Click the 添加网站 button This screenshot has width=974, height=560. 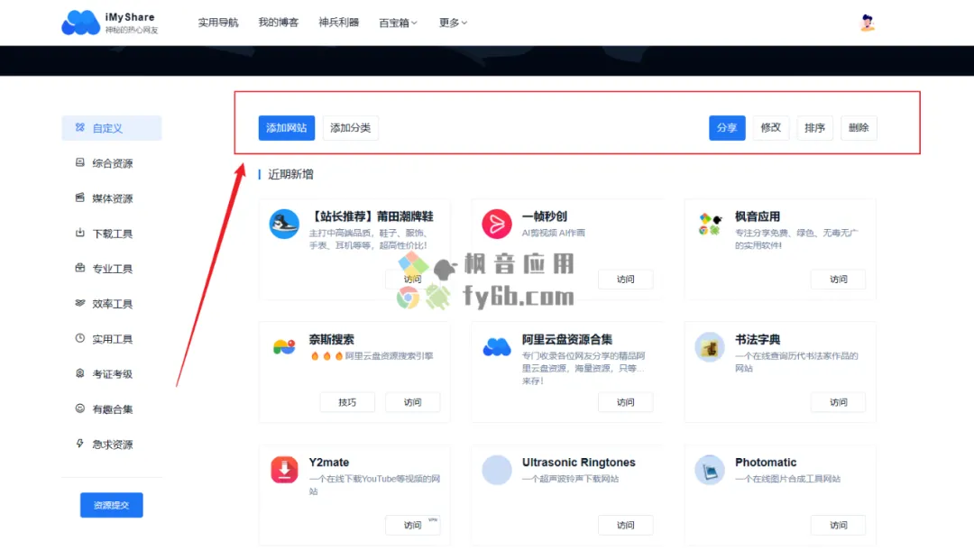tap(287, 128)
